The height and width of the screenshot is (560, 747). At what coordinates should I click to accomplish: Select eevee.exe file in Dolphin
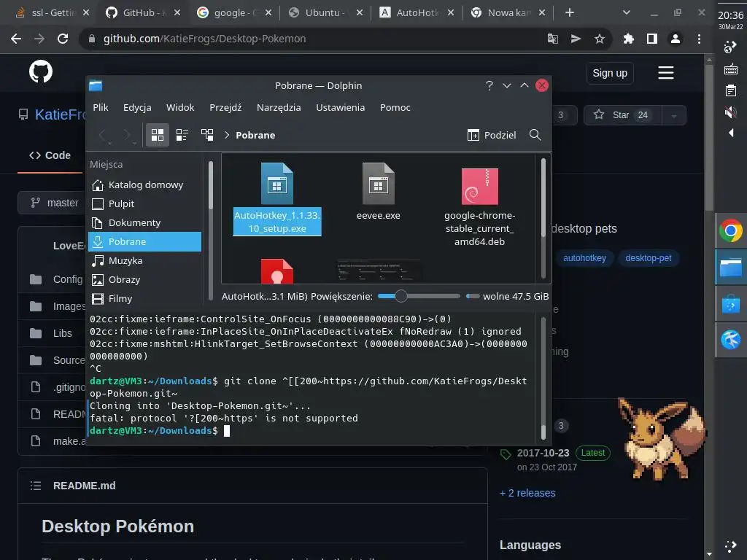coord(379,192)
